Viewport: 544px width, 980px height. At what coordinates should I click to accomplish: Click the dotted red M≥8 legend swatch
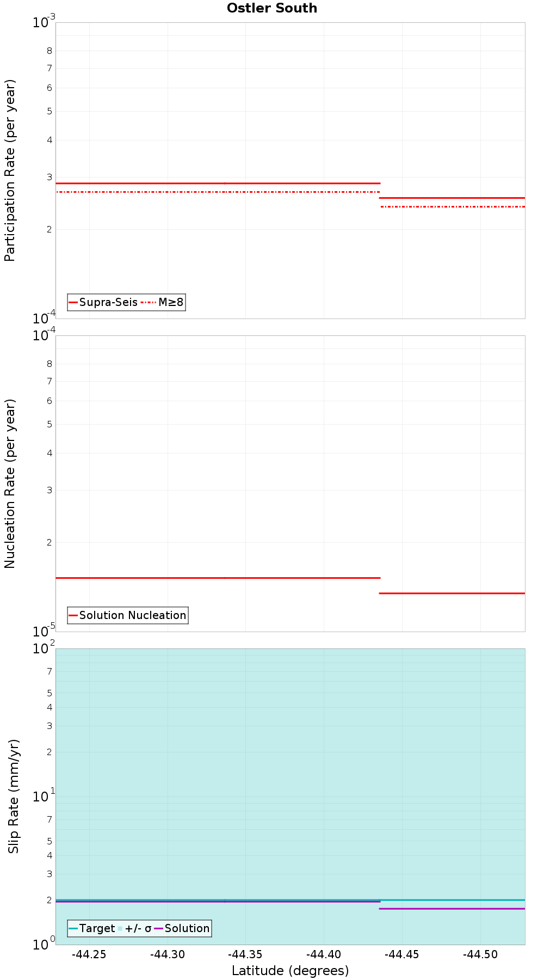[x=149, y=302]
